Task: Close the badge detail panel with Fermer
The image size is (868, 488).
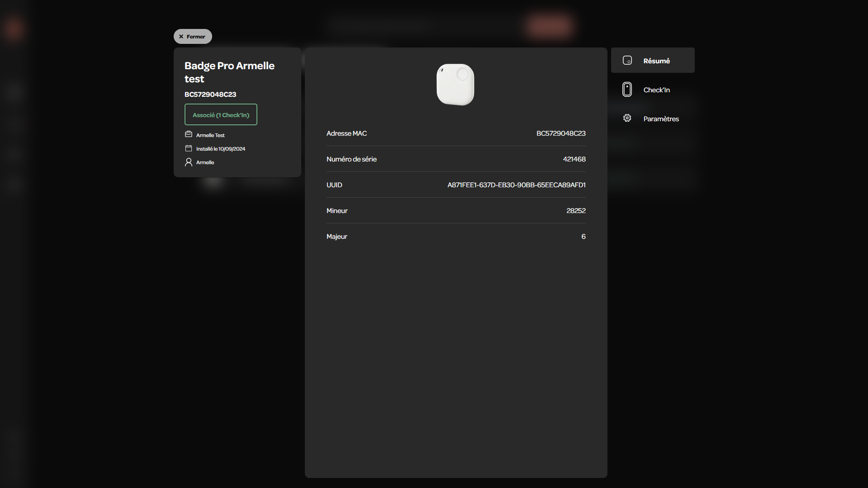Action: (193, 37)
